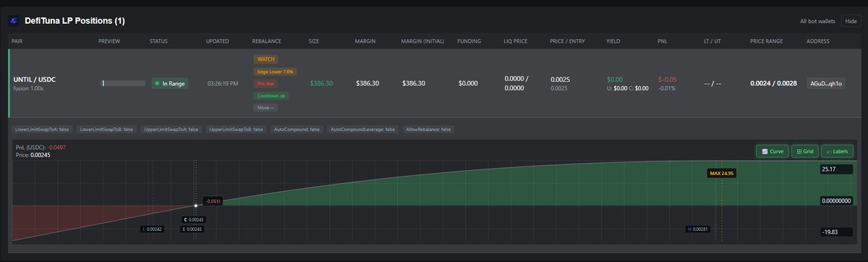Click the All bot wallets filter
868x262 pixels.
tap(817, 22)
